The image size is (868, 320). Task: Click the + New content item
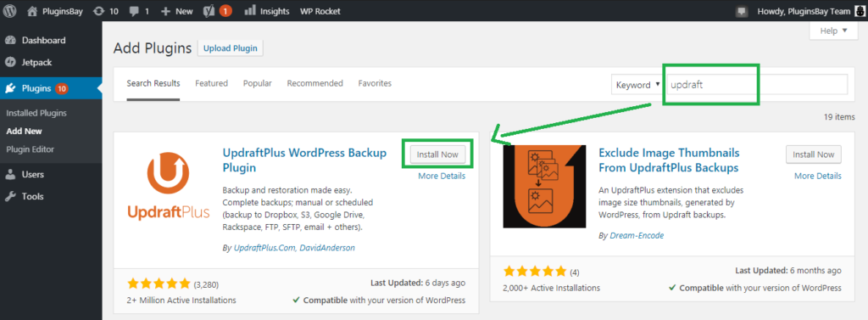pos(176,11)
